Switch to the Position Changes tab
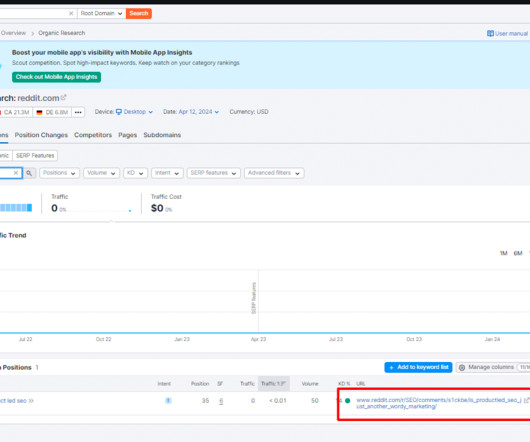Screen dimensions: 530x442 41,135
